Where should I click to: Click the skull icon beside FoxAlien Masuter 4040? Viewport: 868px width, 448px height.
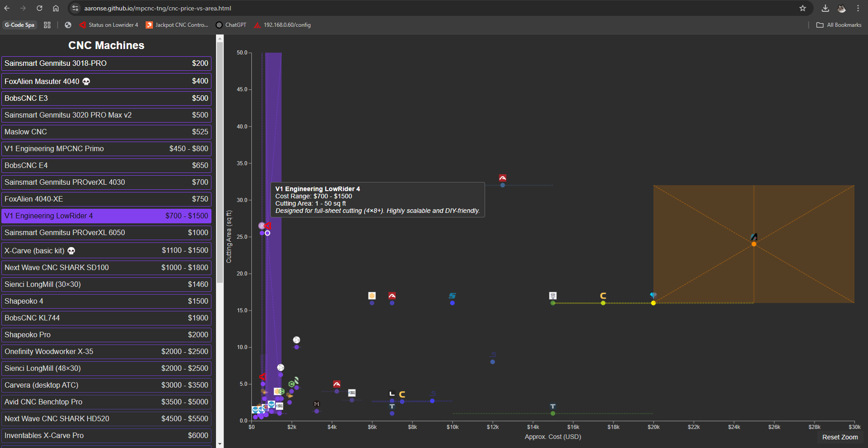tap(86, 81)
